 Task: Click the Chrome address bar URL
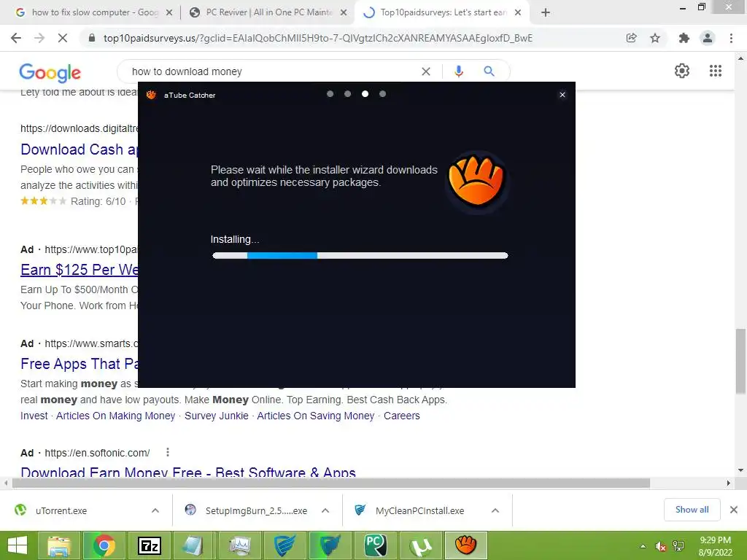tap(318, 38)
